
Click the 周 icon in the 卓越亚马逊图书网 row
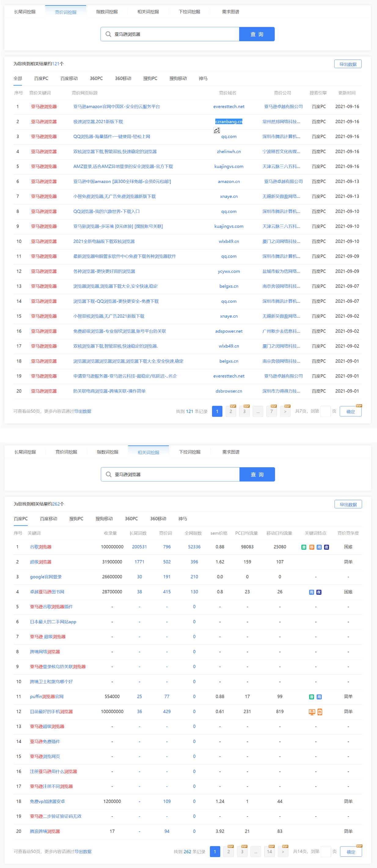(312, 592)
